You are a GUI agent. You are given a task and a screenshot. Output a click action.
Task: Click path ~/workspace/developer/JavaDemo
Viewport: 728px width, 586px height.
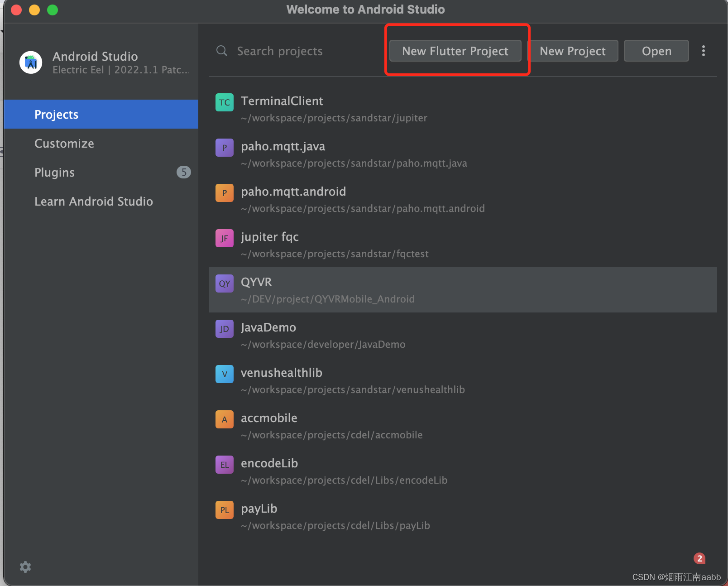tap(323, 344)
